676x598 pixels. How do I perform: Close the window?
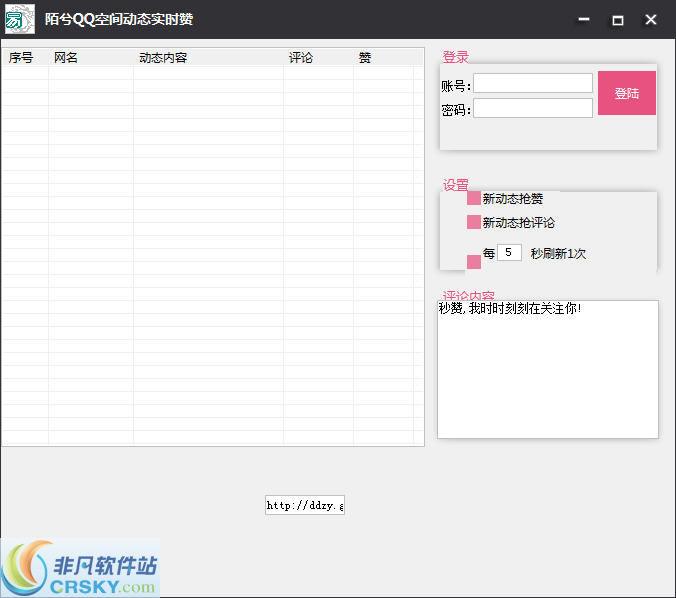click(x=651, y=19)
